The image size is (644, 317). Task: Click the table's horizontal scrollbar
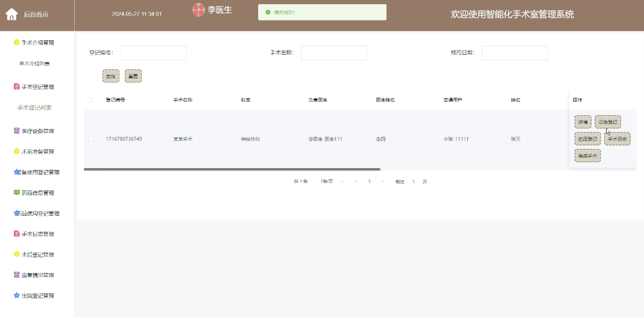pyautogui.click(x=232, y=169)
